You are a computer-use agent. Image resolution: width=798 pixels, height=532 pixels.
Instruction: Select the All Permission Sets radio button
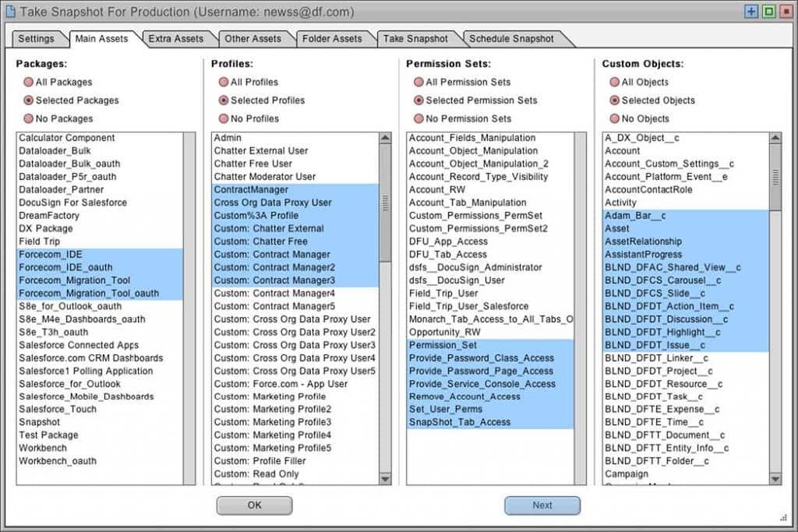pyautogui.click(x=418, y=82)
